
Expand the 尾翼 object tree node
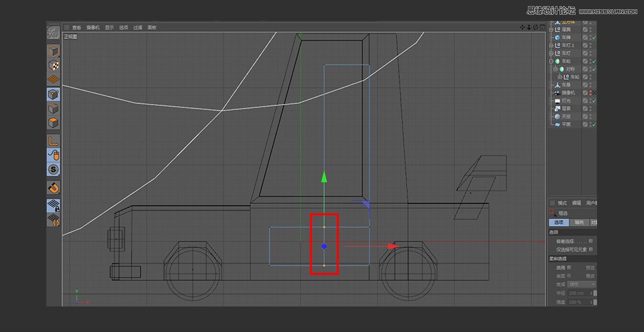(x=551, y=30)
